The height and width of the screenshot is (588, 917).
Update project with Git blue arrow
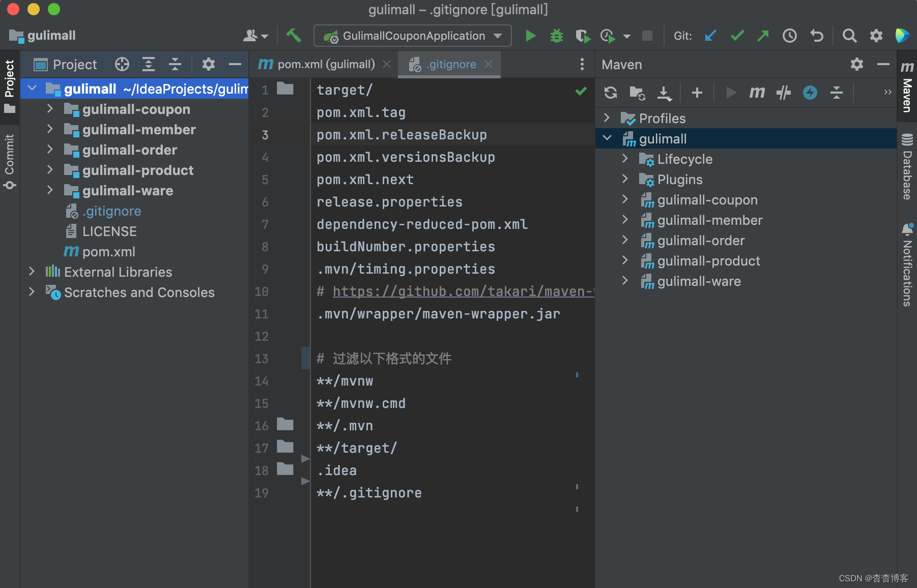click(710, 36)
